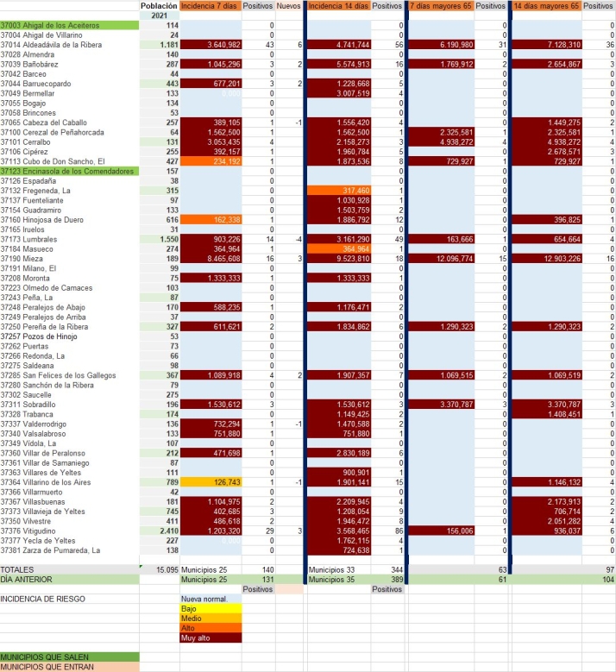Click the 7 días mayores 65 header
The width and height of the screenshot is (616, 672).
(440, 6)
